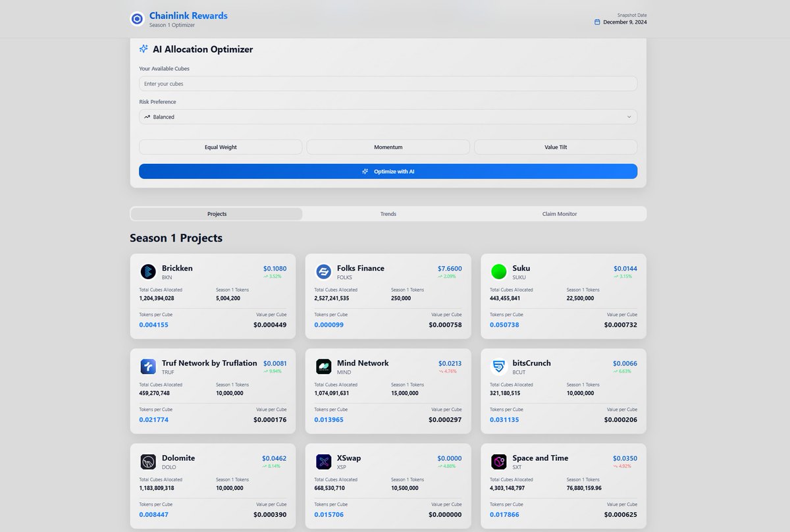Click Truf tokens per cube 0.021774
790x532 pixels.
pyautogui.click(x=153, y=419)
